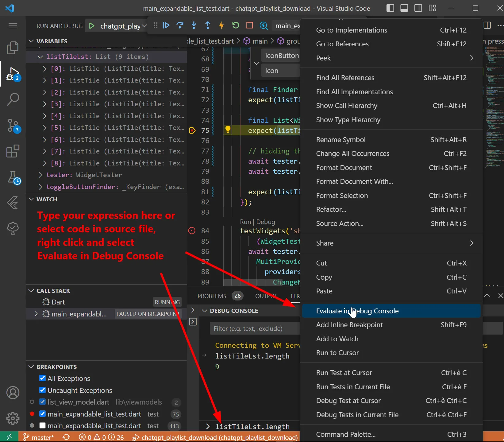Collapse the DEBUG CONSOLE section header

coord(205,311)
